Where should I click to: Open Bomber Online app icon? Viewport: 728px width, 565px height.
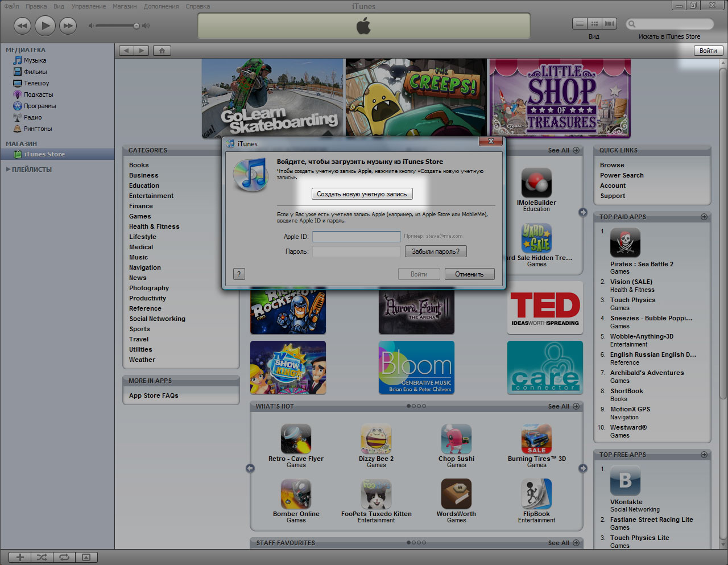click(x=296, y=494)
